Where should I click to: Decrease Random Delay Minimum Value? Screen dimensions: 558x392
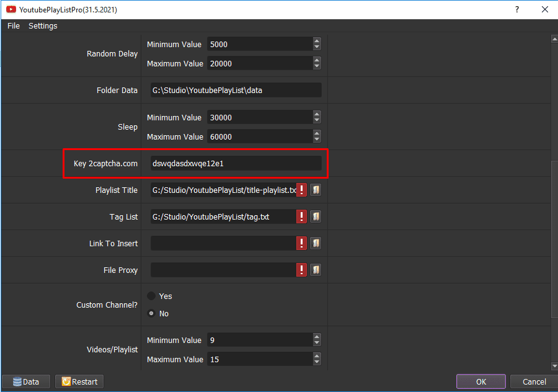point(317,47)
